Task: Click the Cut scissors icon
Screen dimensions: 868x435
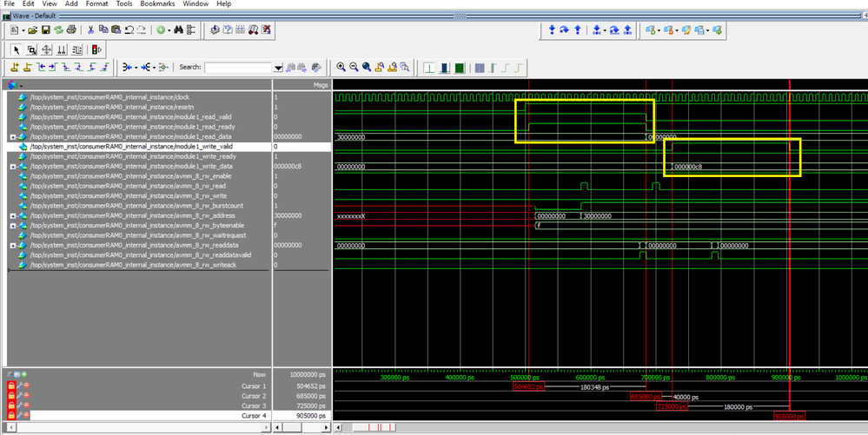Action: [x=90, y=30]
